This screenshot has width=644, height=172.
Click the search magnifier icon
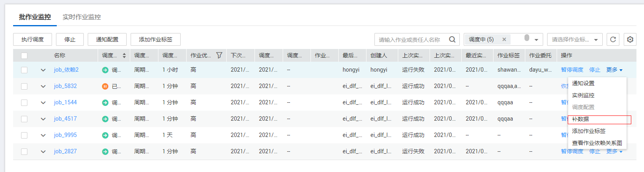pyautogui.click(x=452, y=39)
